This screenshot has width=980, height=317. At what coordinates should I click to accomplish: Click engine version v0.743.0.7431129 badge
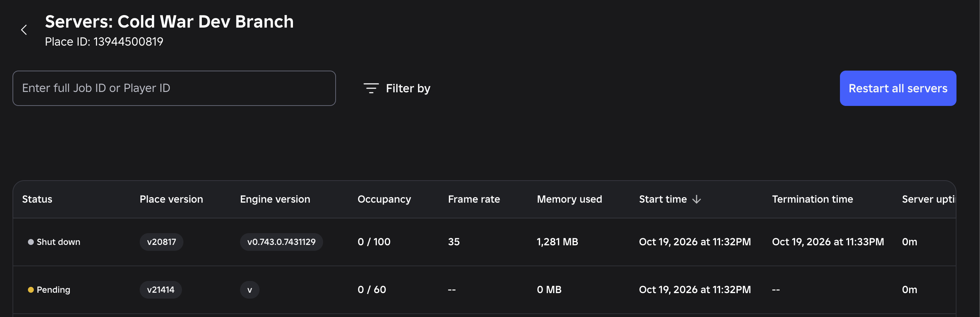(x=282, y=242)
